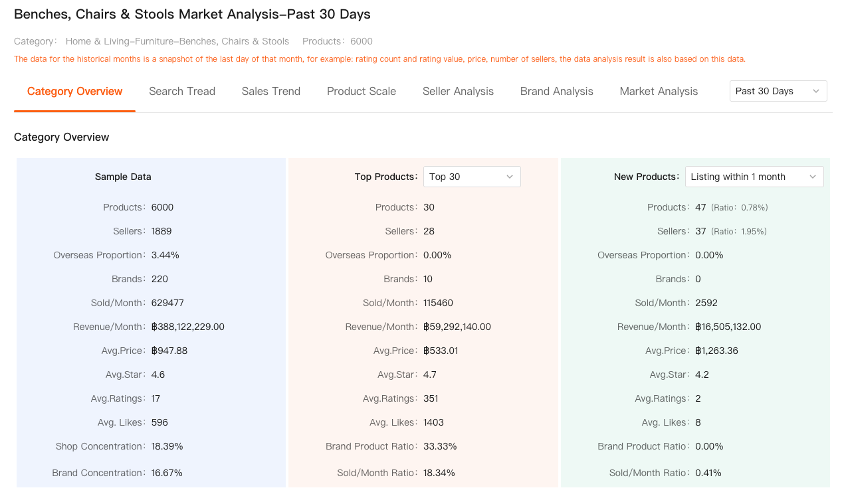Open the Top 30 products dropdown
842x504 pixels.
tap(471, 177)
